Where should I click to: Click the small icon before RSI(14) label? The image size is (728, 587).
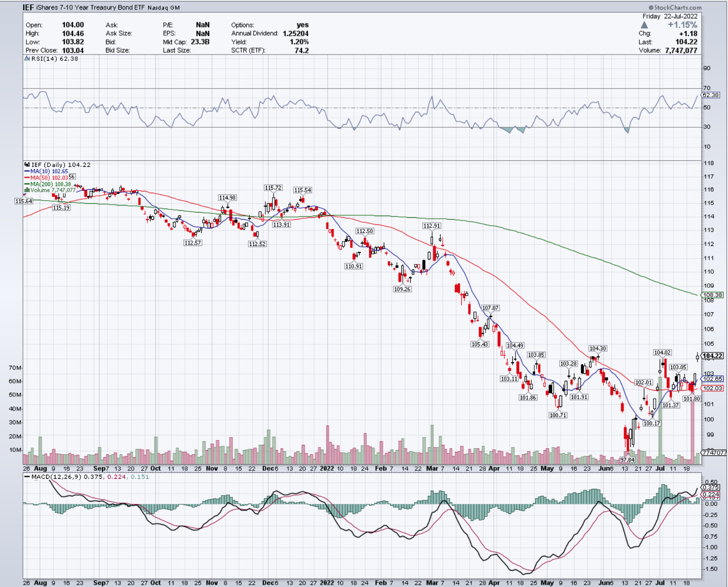pyautogui.click(x=27, y=59)
